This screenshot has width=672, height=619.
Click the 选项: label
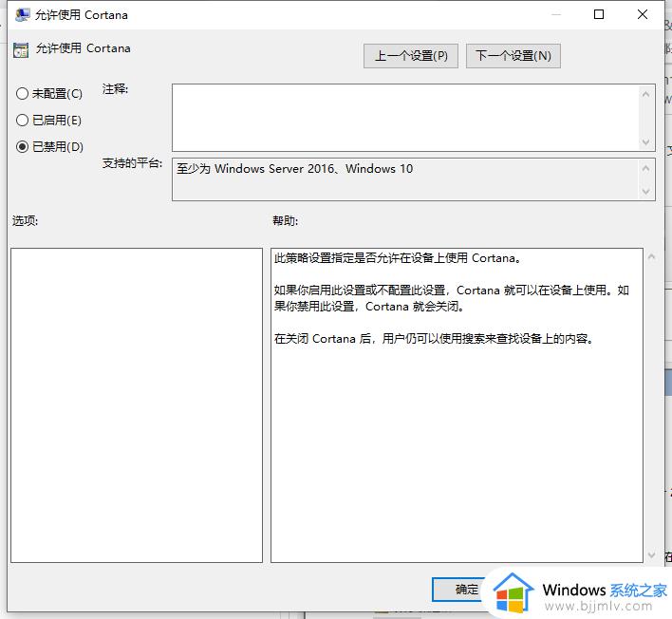click(26, 221)
